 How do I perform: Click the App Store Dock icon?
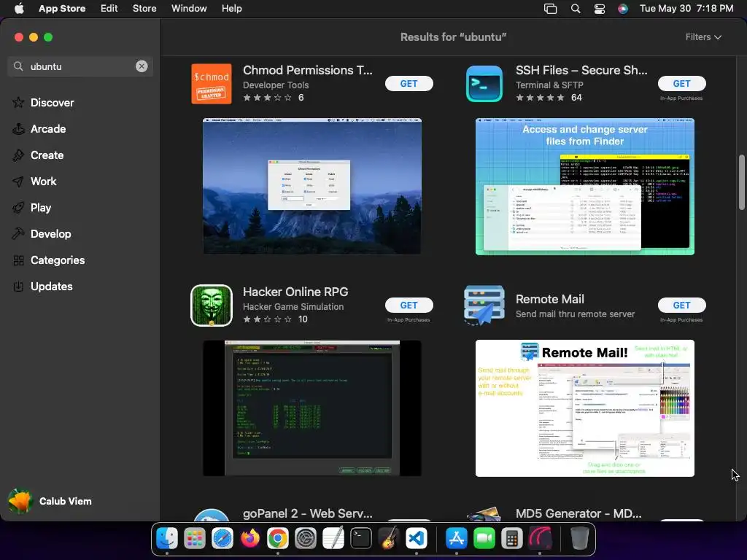(x=457, y=539)
